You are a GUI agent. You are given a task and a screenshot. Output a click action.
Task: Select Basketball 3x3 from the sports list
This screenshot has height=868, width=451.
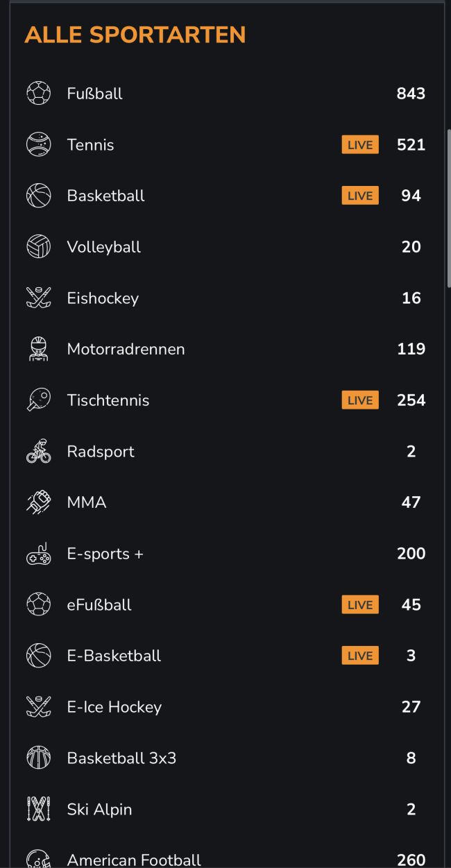[121, 758]
